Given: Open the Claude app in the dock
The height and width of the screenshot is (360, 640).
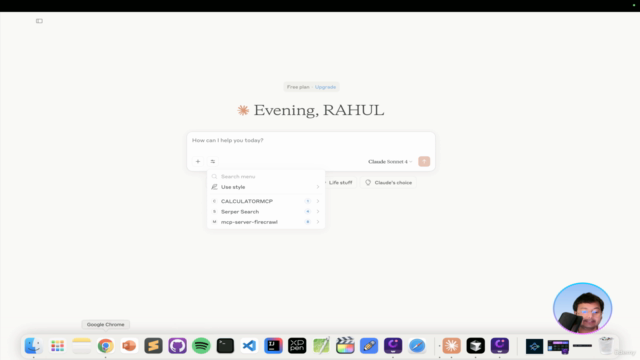Looking at the screenshot, I should [451, 346].
